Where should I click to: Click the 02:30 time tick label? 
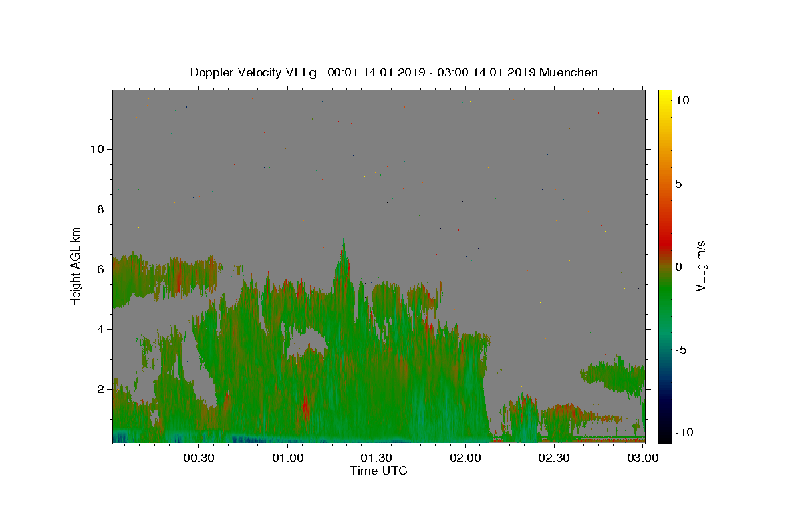554,458
